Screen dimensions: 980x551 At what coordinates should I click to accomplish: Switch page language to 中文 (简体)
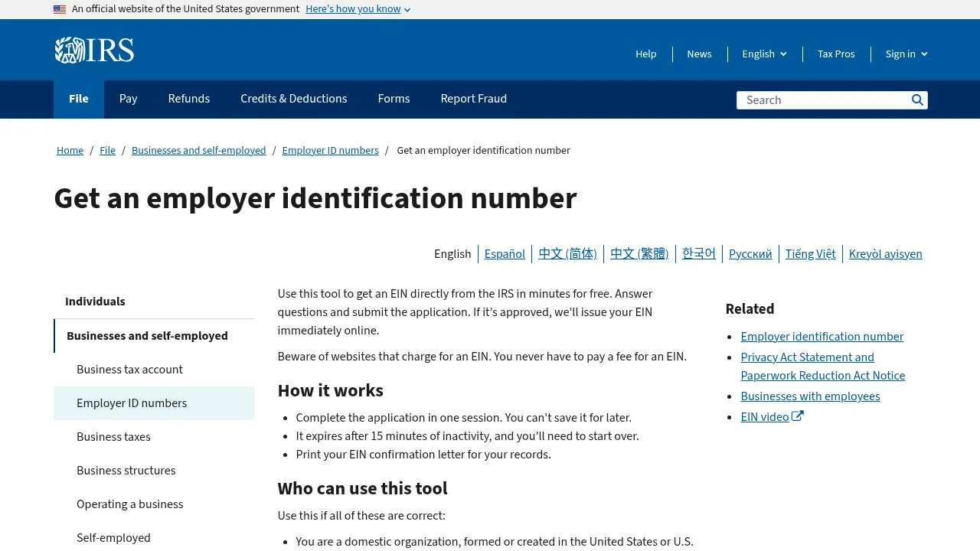click(x=567, y=254)
